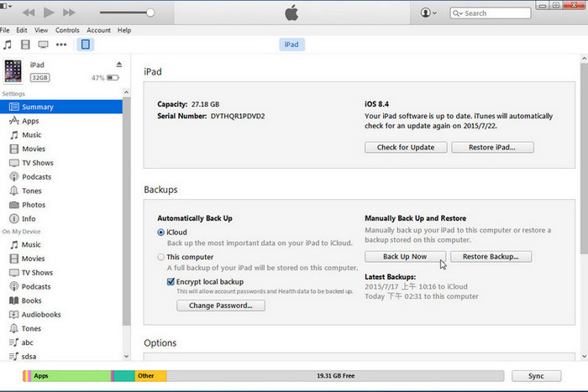Image resolution: width=588 pixels, height=392 pixels.
Task: Click the teal segment of storage bar
Action: (x=124, y=376)
